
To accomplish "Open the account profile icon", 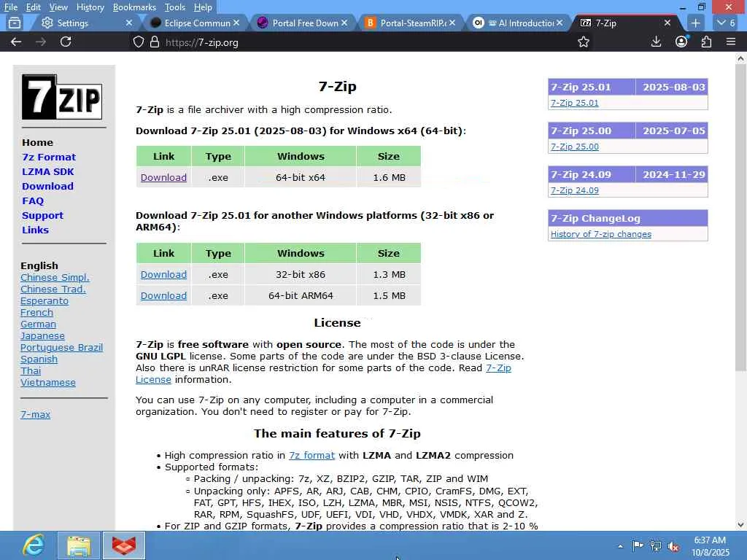I will click(682, 42).
